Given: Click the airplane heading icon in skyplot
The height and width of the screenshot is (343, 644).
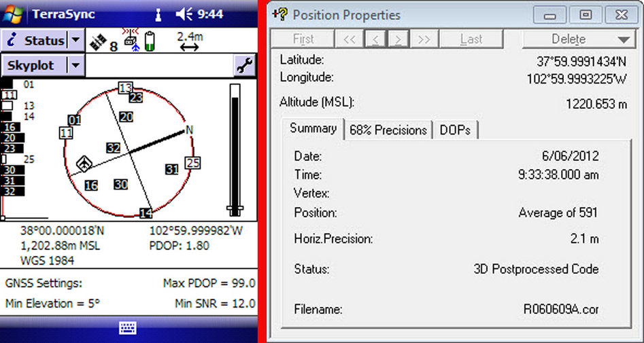Looking at the screenshot, I should click(x=84, y=164).
